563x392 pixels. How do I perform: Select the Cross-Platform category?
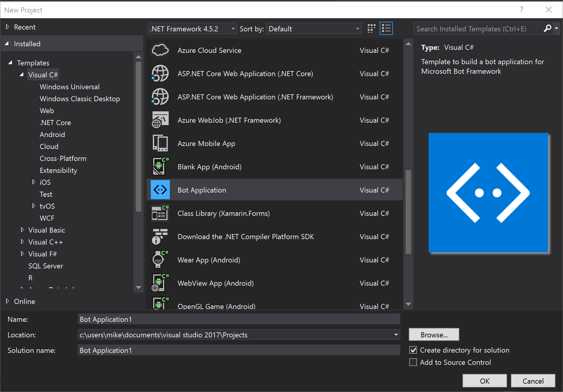point(63,159)
